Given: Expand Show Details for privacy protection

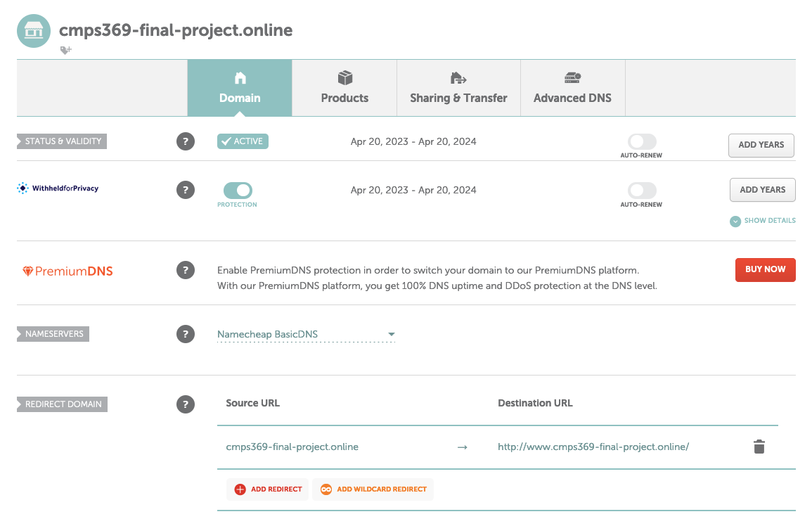Looking at the screenshot, I should (763, 221).
